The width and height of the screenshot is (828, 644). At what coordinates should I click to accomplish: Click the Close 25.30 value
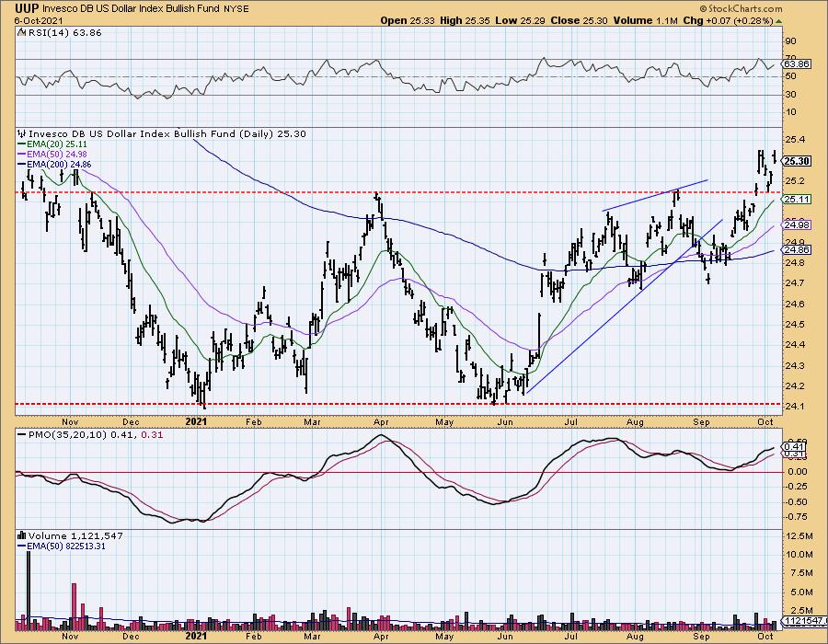[580, 20]
